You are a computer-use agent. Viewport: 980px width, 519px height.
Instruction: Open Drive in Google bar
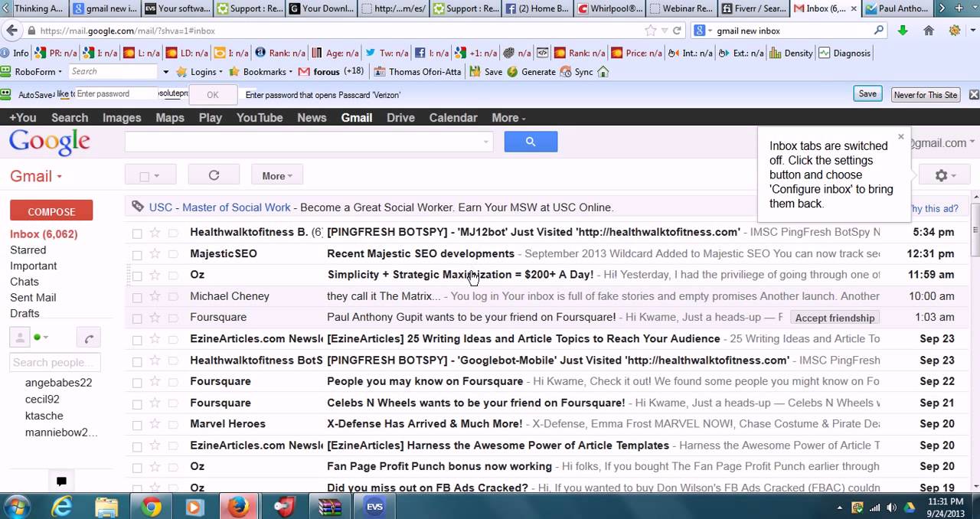pos(400,118)
